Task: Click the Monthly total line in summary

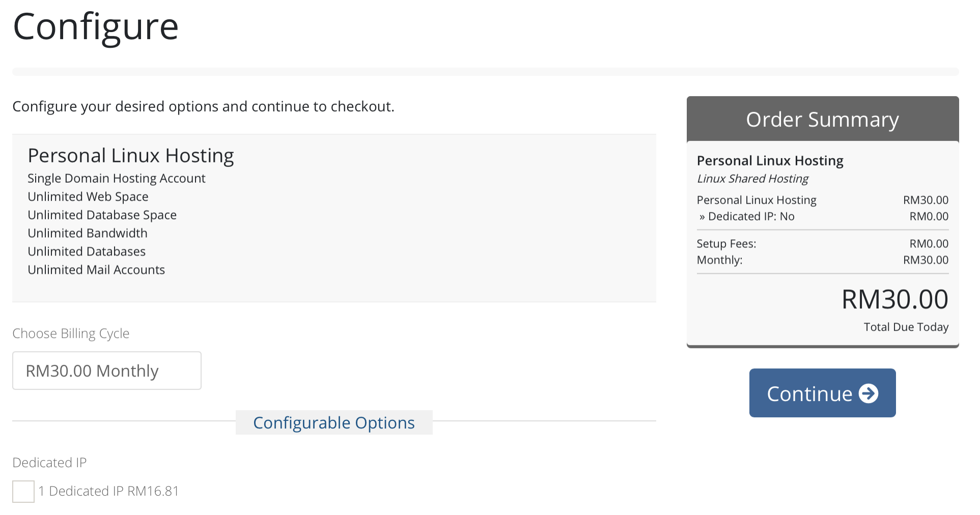Action: (x=823, y=260)
